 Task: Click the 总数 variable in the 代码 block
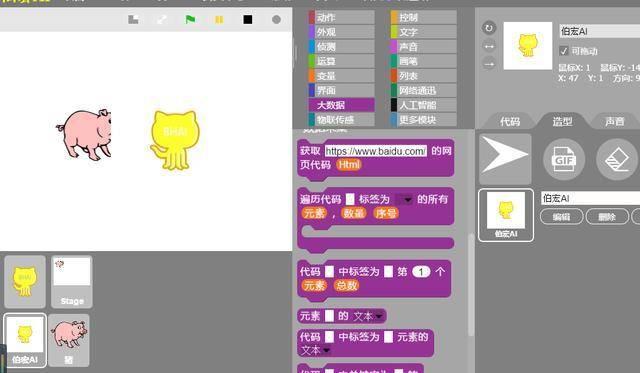point(346,285)
